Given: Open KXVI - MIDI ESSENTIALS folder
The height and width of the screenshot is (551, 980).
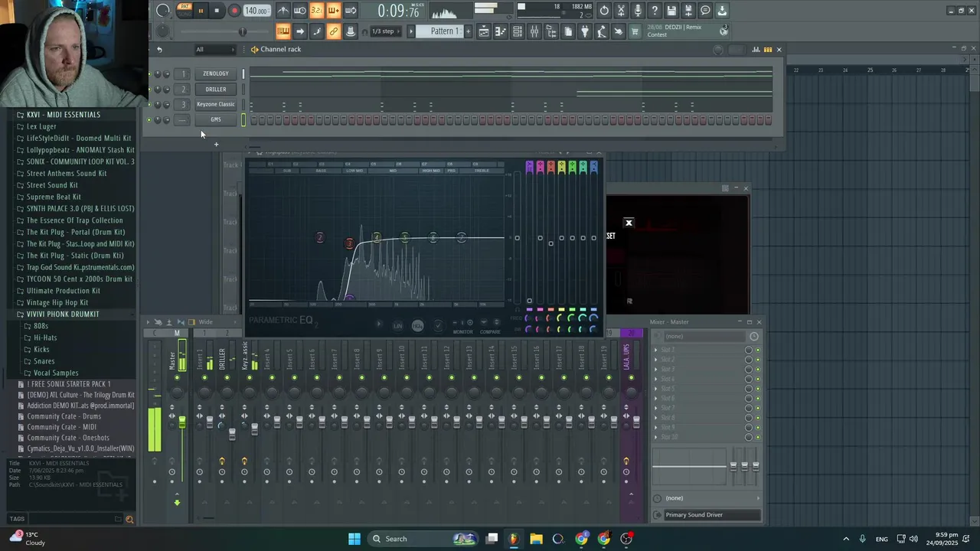Looking at the screenshot, I should pos(64,115).
